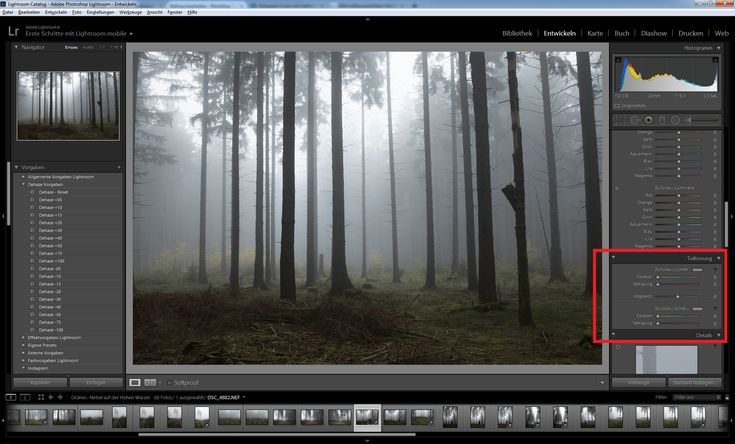Apply the Dehaze +100 preset
Screen dimensions: 735x444
tap(52, 261)
